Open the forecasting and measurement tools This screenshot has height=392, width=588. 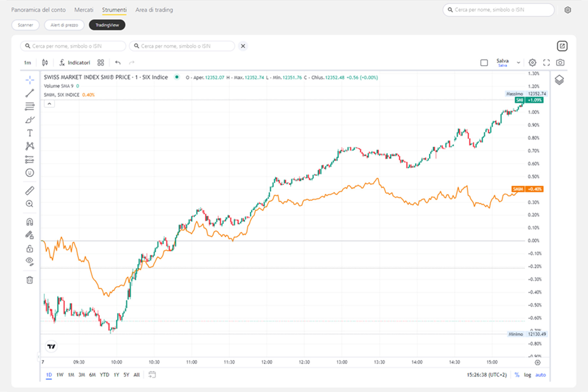30,159
